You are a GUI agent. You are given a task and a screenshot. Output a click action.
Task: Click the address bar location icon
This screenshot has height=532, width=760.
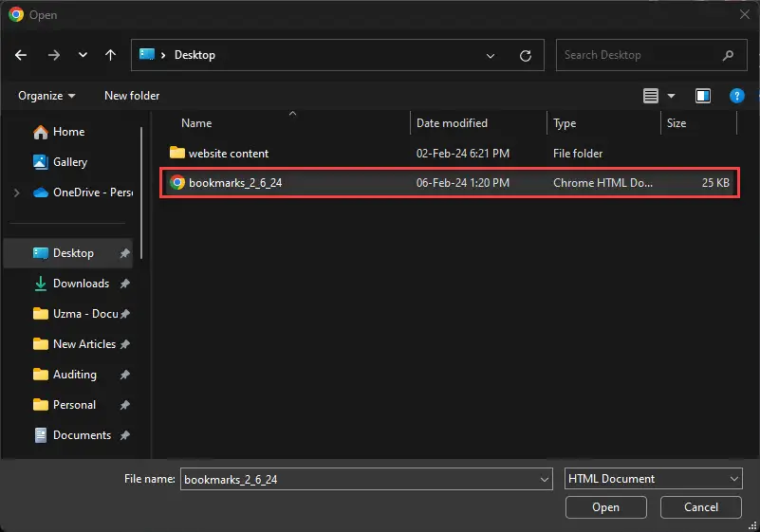pyautogui.click(x=147, y=54)
